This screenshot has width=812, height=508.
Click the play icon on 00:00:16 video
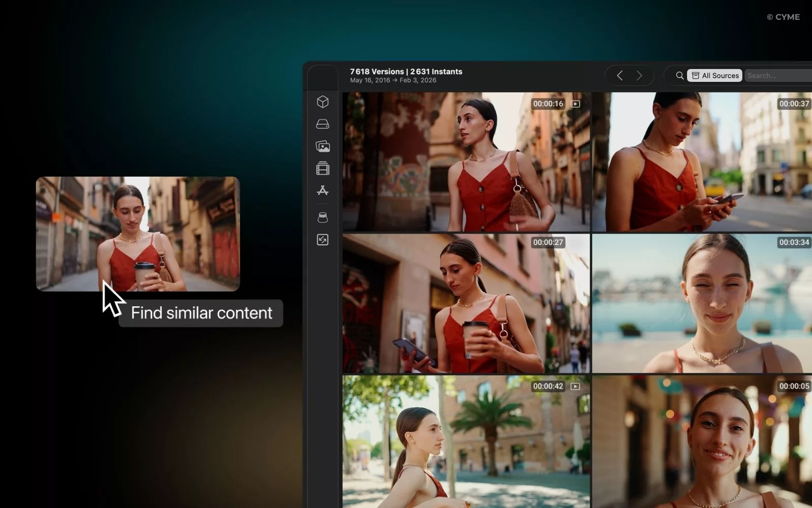coord(575,104)
